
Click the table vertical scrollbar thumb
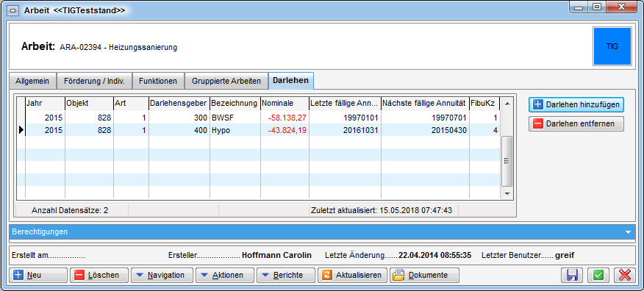[x=507, y=161]
